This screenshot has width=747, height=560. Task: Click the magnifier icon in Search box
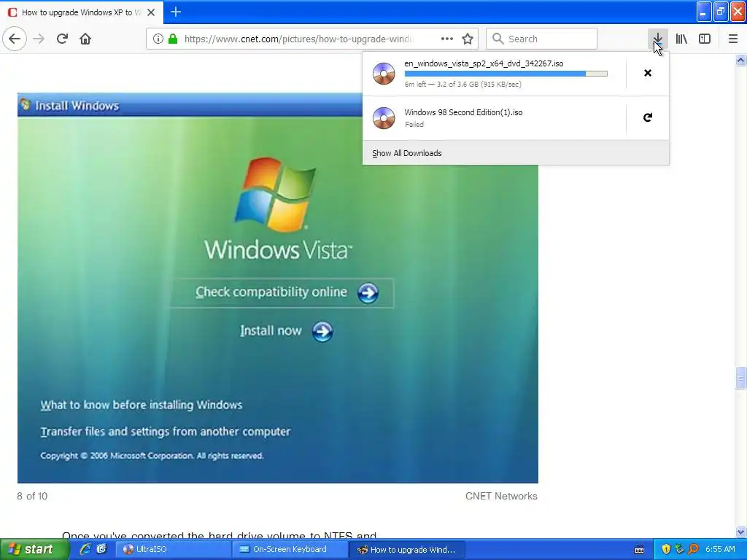point(498,39)
